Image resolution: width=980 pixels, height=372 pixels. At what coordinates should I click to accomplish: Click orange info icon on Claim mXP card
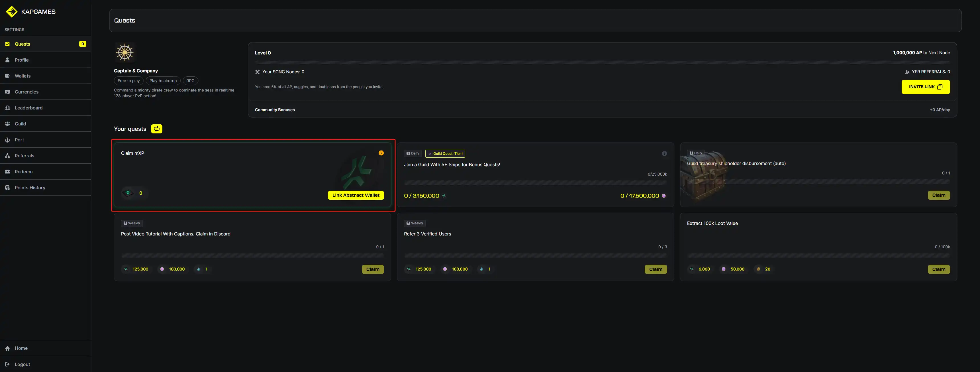pyautogui.click(x=381, y=153)
